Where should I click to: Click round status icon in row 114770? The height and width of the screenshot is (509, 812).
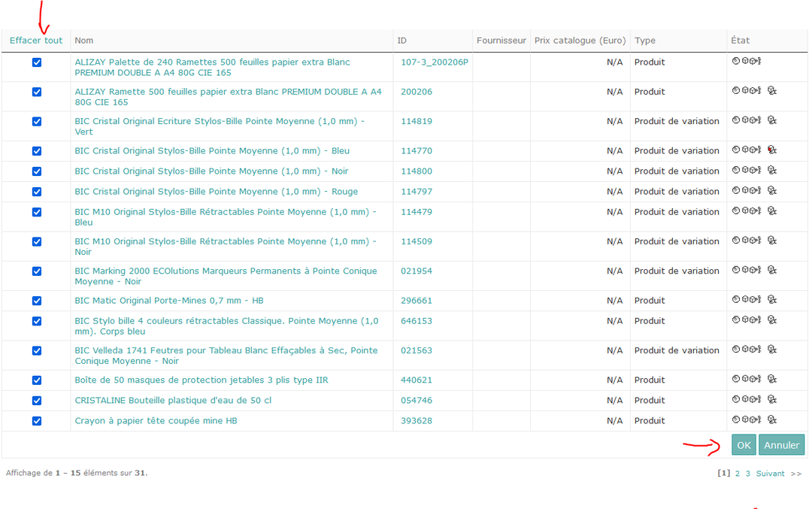(x=736, y=150)
